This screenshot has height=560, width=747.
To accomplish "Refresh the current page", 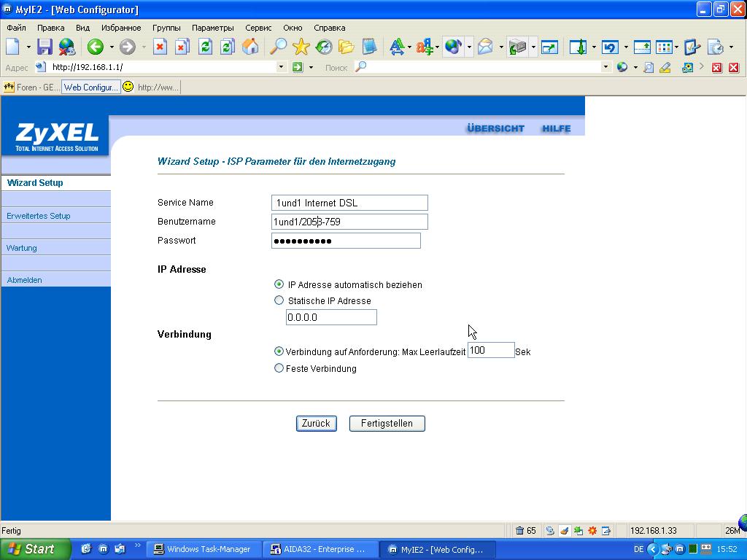I will [x=205, y=47].
